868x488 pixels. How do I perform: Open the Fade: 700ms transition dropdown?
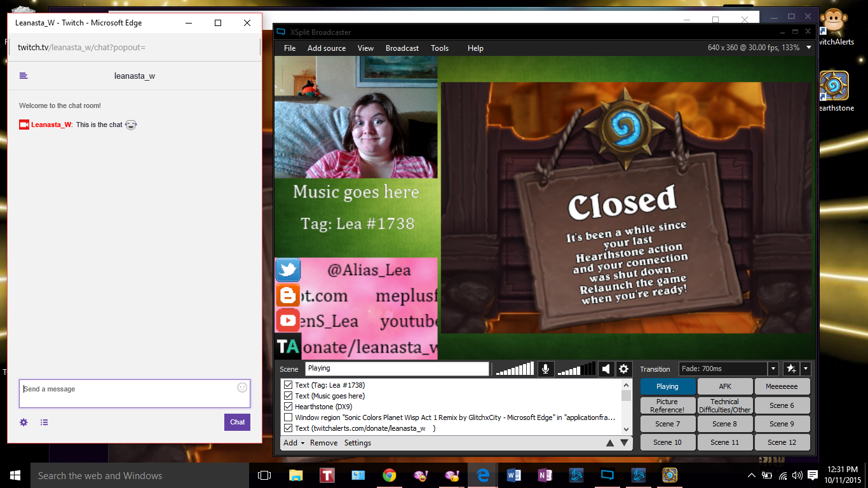773,369
